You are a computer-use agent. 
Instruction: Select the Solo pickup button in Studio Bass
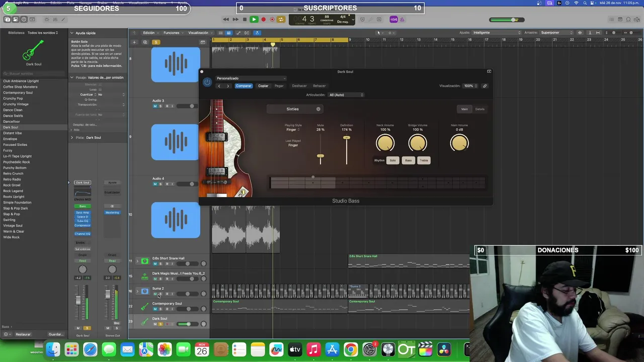point(392,160)
